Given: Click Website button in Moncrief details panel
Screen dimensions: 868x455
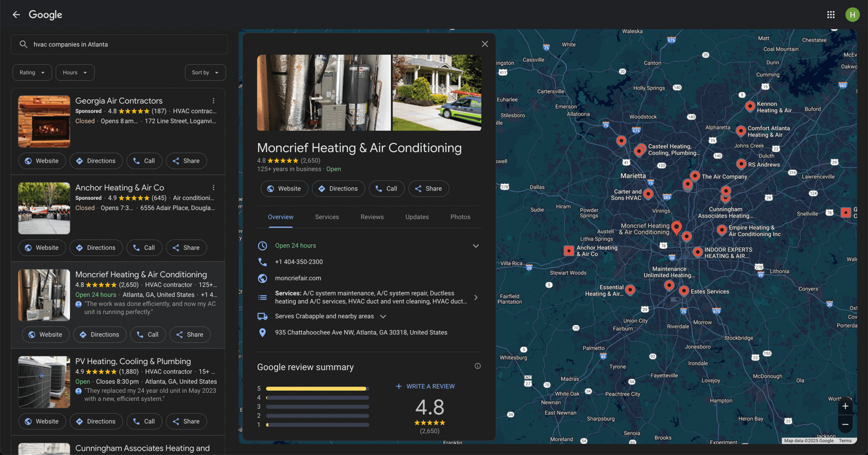Looking at the screenshot, I should pyautogui.click(x=284, y=188).
